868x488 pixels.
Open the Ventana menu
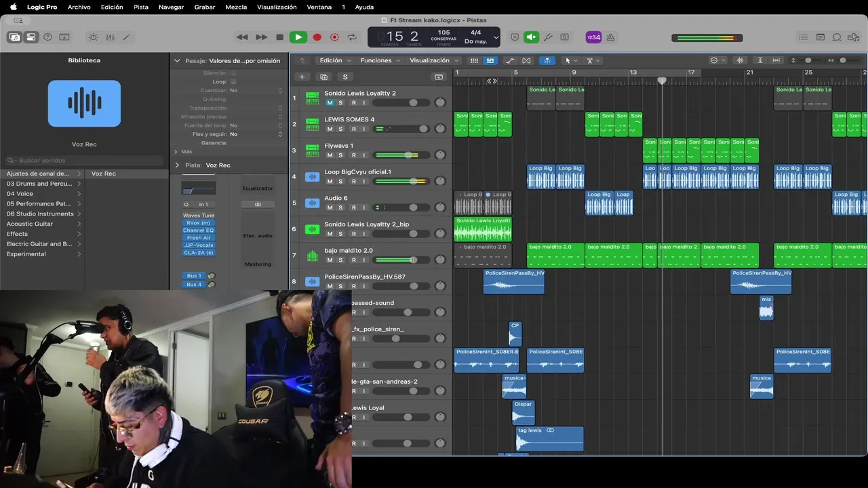click(x=319, y=7)
